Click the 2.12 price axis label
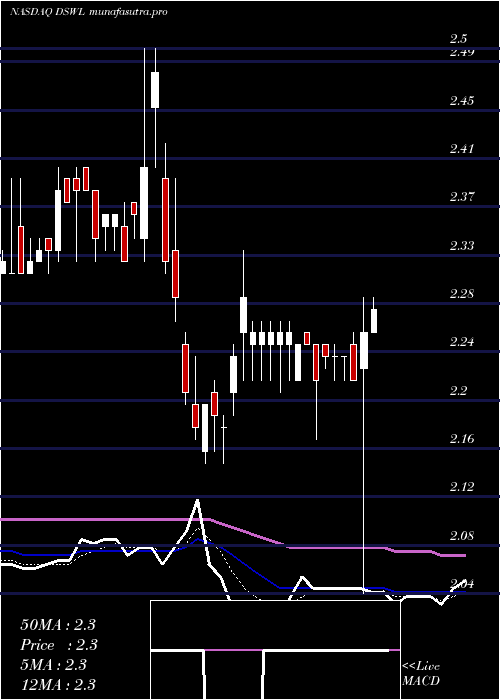This screenshot has height=700, width=500. pyautogui.click(x=461, y=487)
